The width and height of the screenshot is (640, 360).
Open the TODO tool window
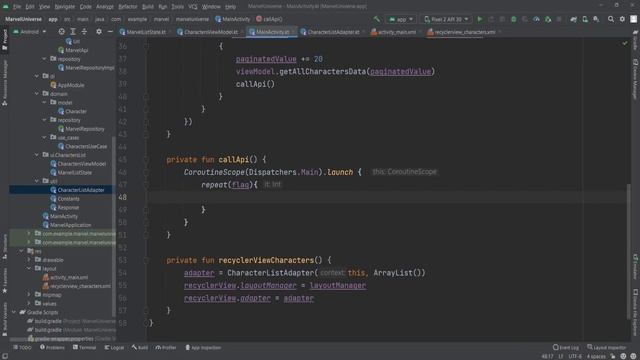22,348
